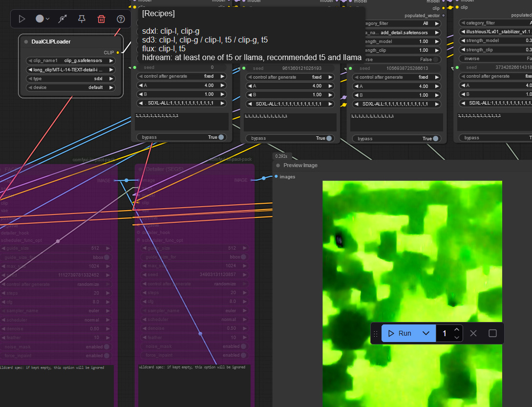Click the block-weights text box in the seed 0 node
532x407 pixels.
(182, 122)
